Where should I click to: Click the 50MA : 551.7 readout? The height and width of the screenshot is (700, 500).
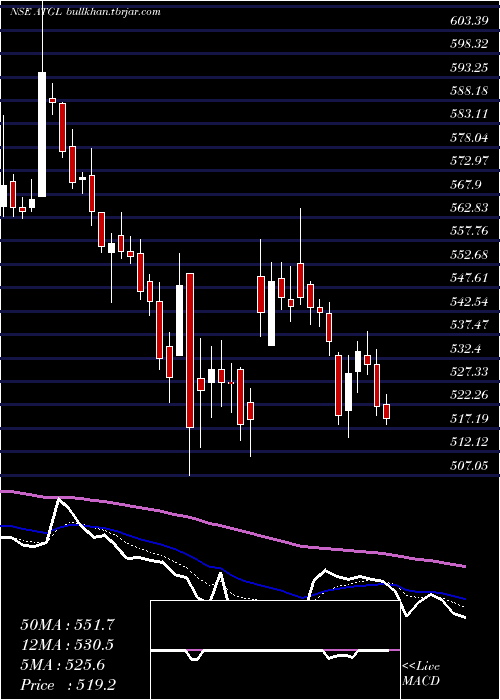click(x=67, y=625)
